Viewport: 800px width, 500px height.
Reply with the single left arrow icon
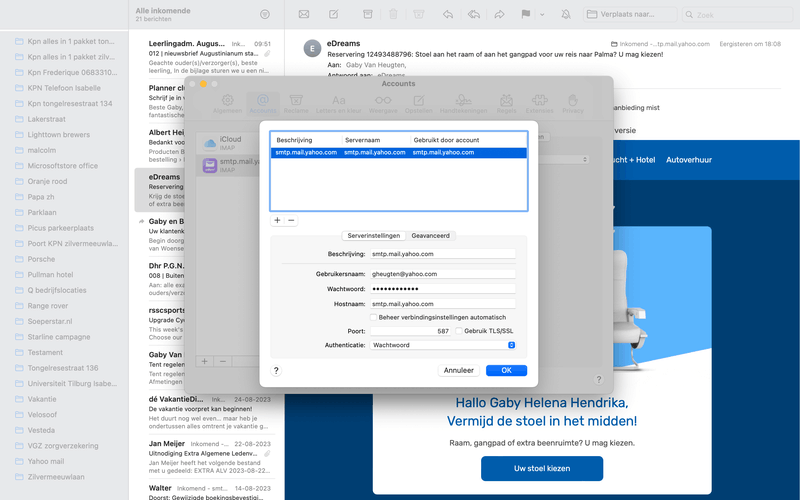tap(448, 14)
